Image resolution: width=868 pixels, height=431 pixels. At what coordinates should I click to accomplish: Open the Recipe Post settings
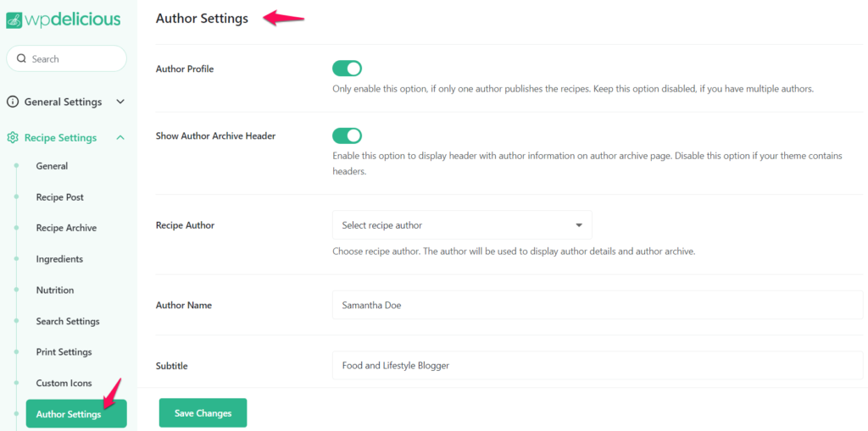click(x=60, y=197)
